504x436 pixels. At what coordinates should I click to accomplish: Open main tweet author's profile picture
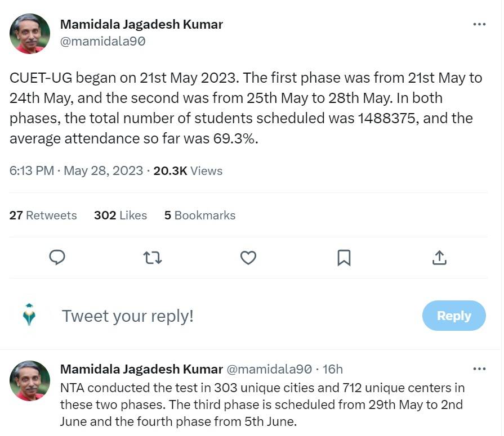pyautogui.click(x=30, y=34)
